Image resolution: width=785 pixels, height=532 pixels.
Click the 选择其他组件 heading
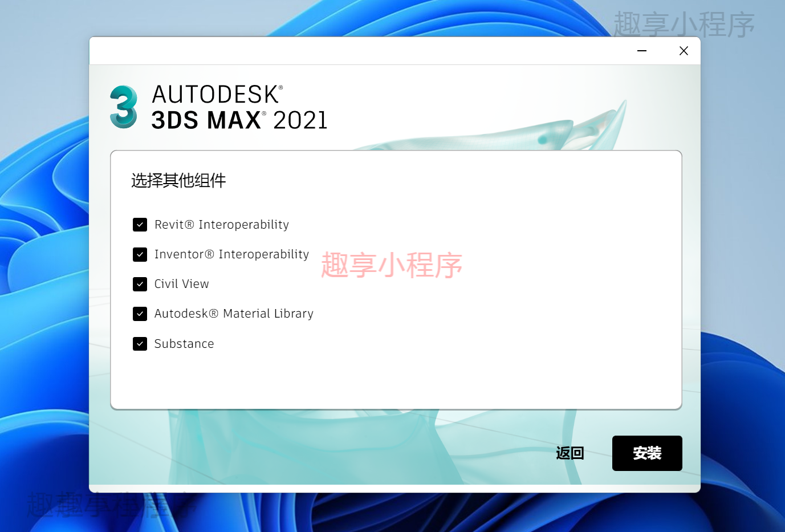coord(178,181)
